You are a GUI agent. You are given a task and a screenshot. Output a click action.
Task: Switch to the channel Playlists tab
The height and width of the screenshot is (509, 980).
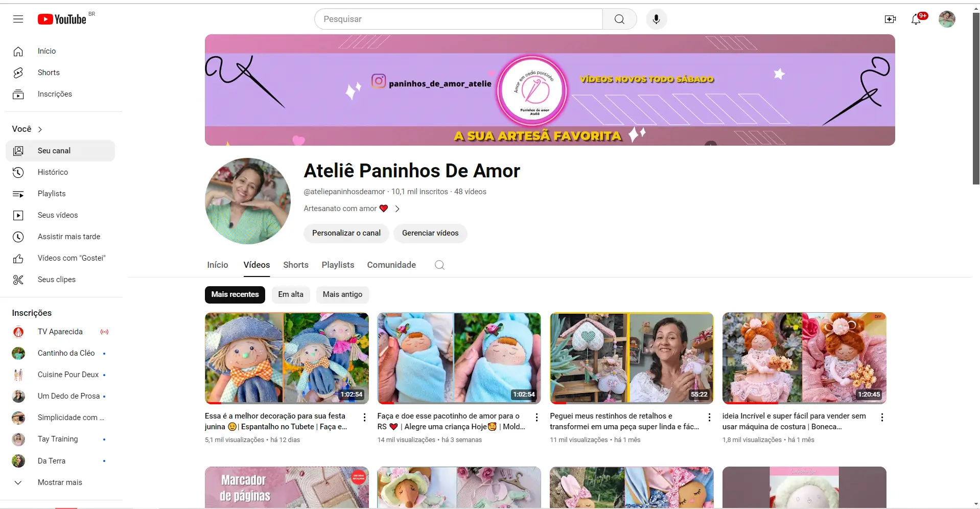tap(338, 265)
